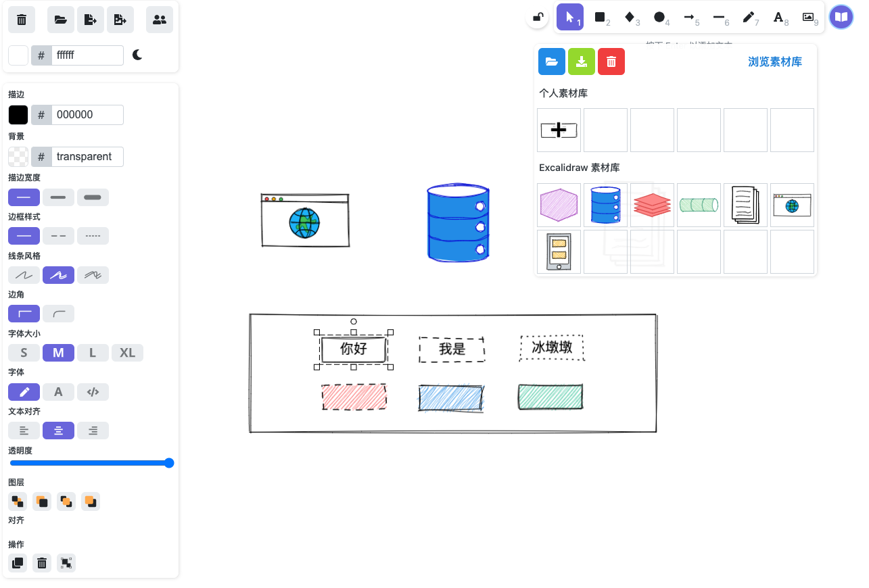869x588 pixels.
Task: Select the solid stroke style
Action: [x=24, y=236]
